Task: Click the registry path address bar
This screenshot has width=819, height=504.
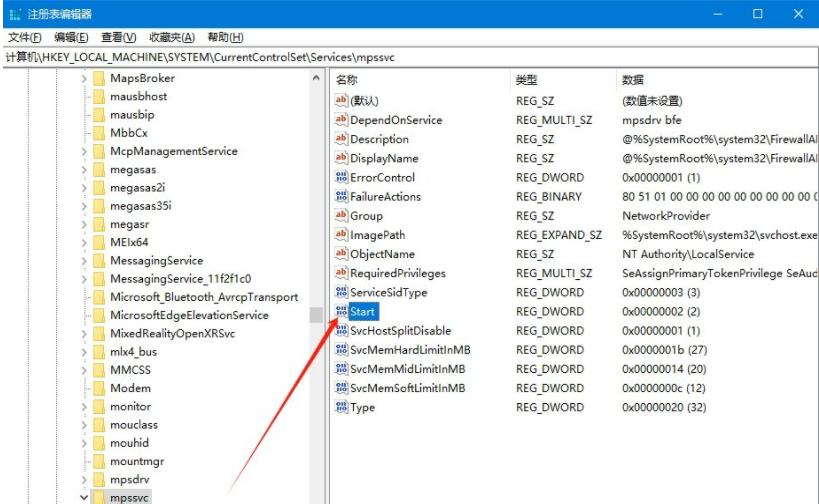Action: (x=410, y=57)
